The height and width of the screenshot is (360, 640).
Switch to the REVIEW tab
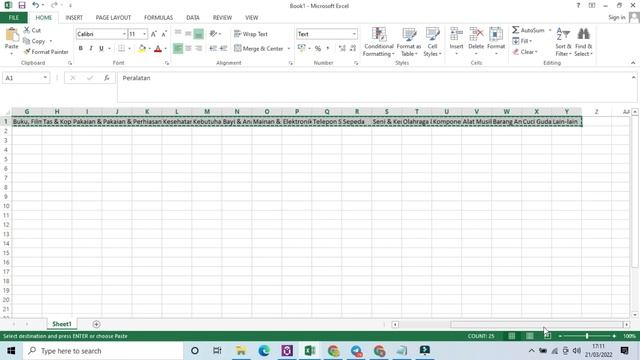tap(222, 18)
